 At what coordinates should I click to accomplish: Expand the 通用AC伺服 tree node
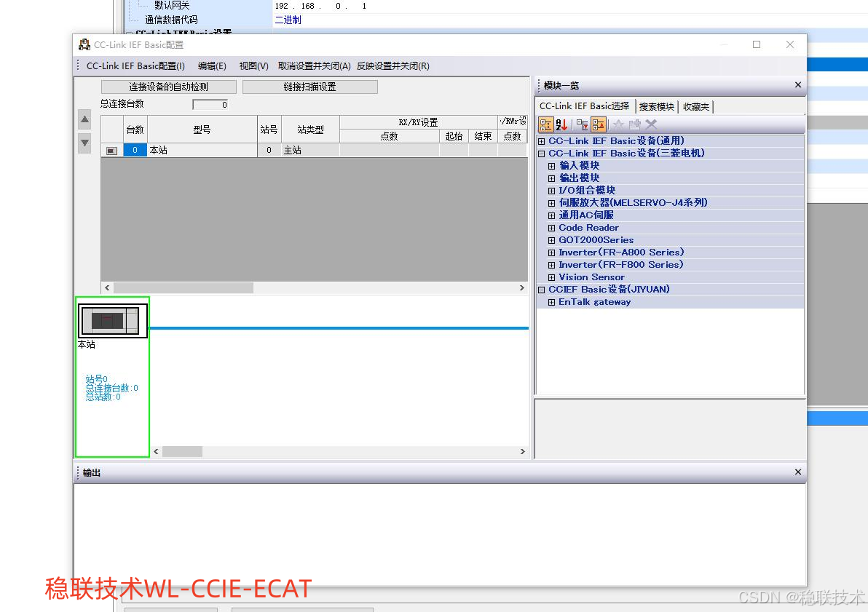551,216
